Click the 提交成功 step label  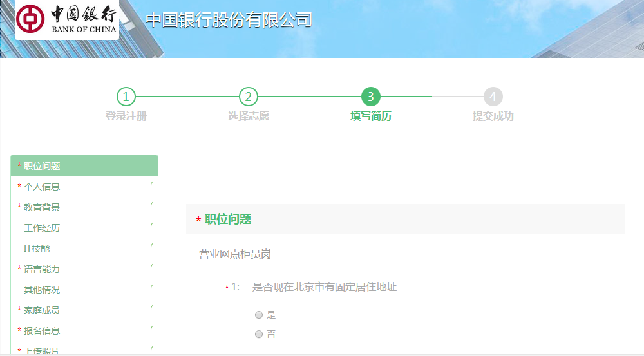point(493,117)
